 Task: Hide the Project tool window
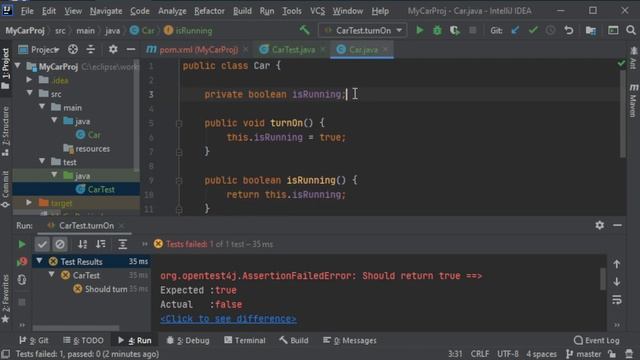pyautogui.click(x=131, y=49)
